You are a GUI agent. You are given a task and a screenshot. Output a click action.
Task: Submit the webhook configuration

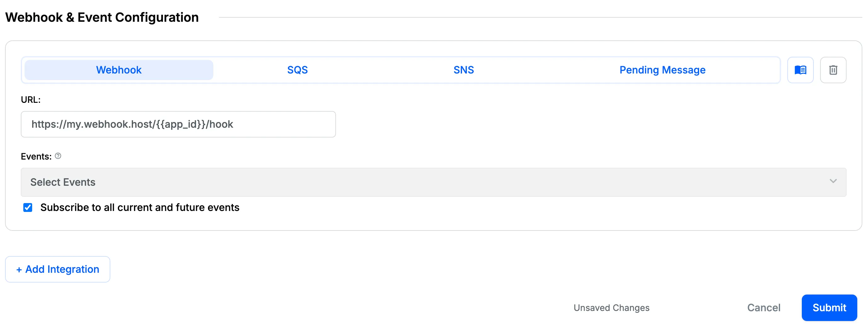(829, 308)
